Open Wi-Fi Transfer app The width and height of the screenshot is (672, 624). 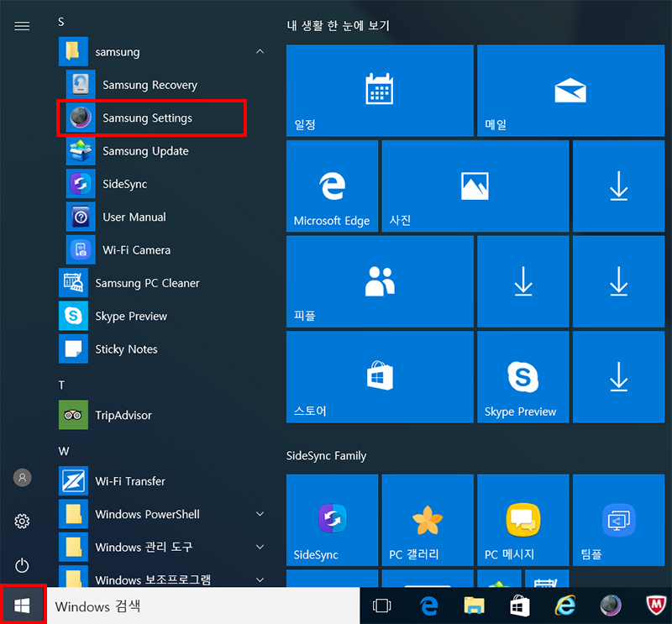tap(165, 481)
